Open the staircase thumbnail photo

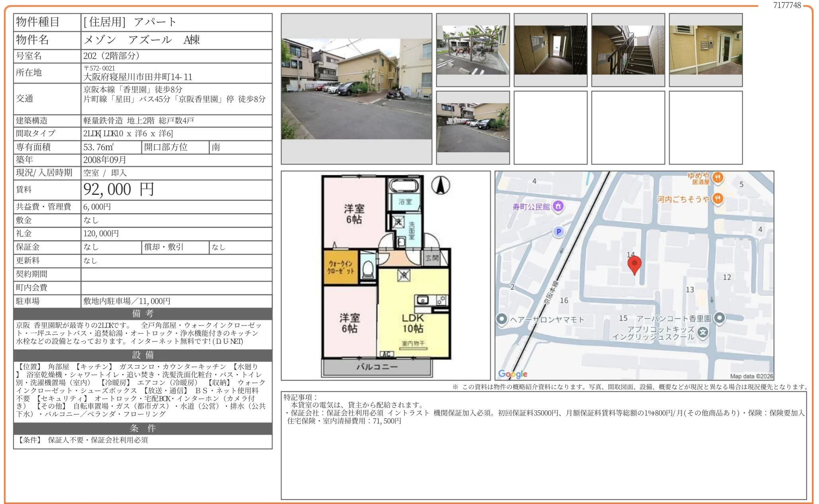point(628,50)
